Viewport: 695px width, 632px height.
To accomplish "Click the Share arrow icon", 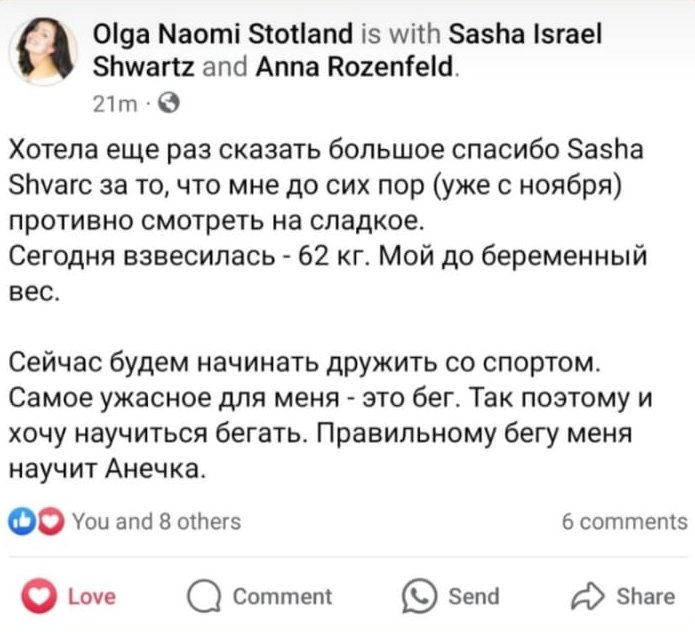I will point(586,597).
